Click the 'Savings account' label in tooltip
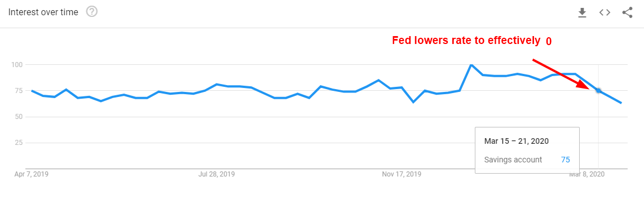Viewport: 644px width, 203px height. pos(513,160)
